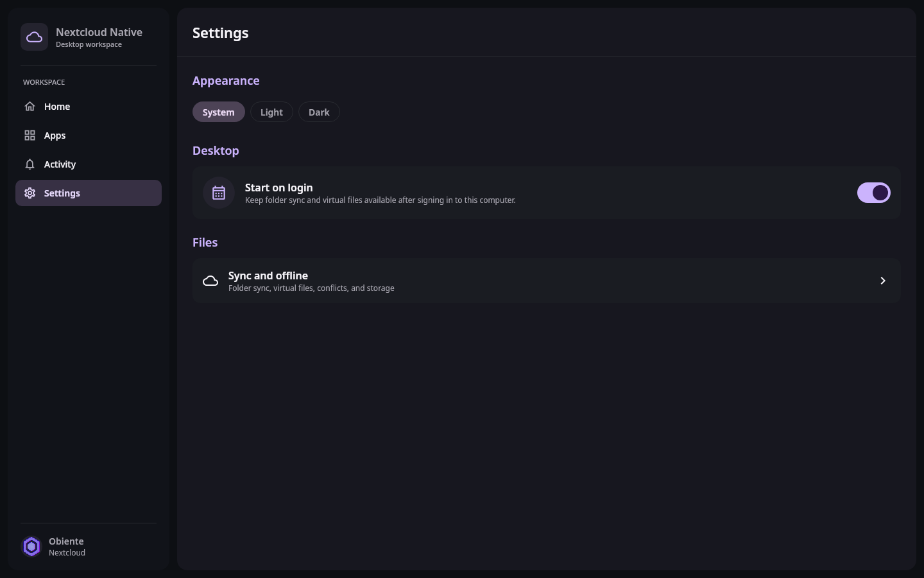Click the Settings page title

pyautogui.click(x=221, y=33)
